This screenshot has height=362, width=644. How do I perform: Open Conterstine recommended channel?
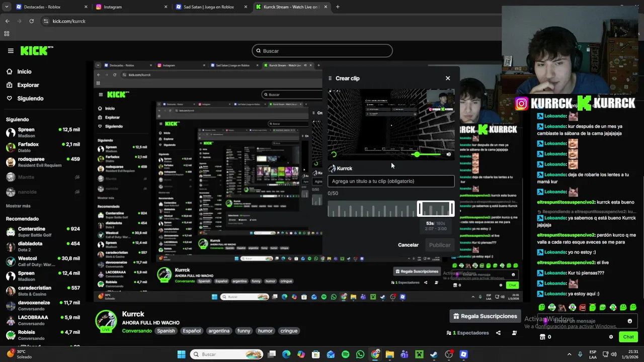[x=43, y=232]
